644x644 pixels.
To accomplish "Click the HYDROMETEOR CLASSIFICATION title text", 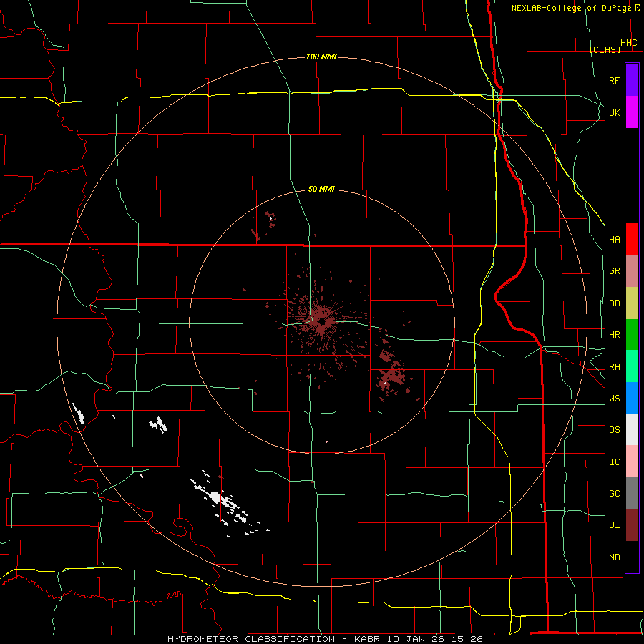I will coord(251,639).
